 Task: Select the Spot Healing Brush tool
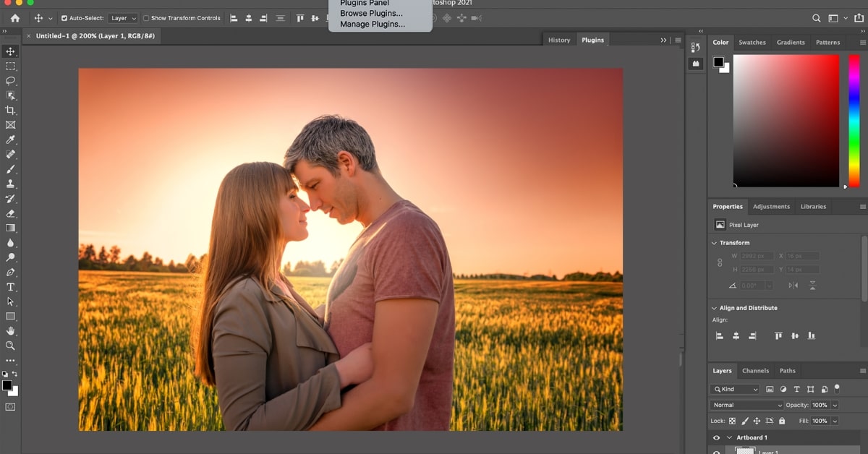point(10,155)
